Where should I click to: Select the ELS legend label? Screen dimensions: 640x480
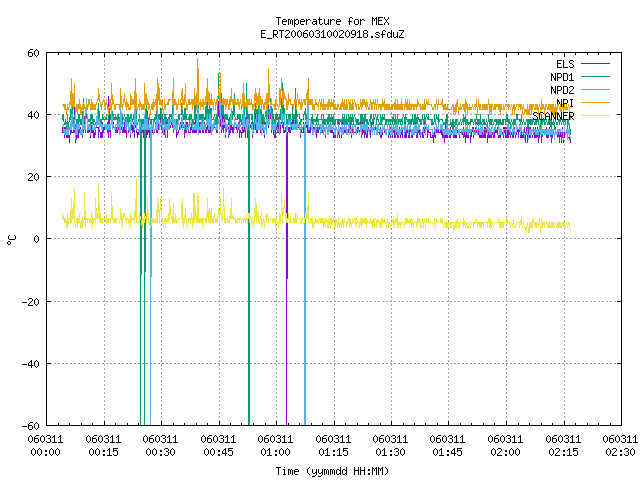pyautogui.click(x=565, y=64)
